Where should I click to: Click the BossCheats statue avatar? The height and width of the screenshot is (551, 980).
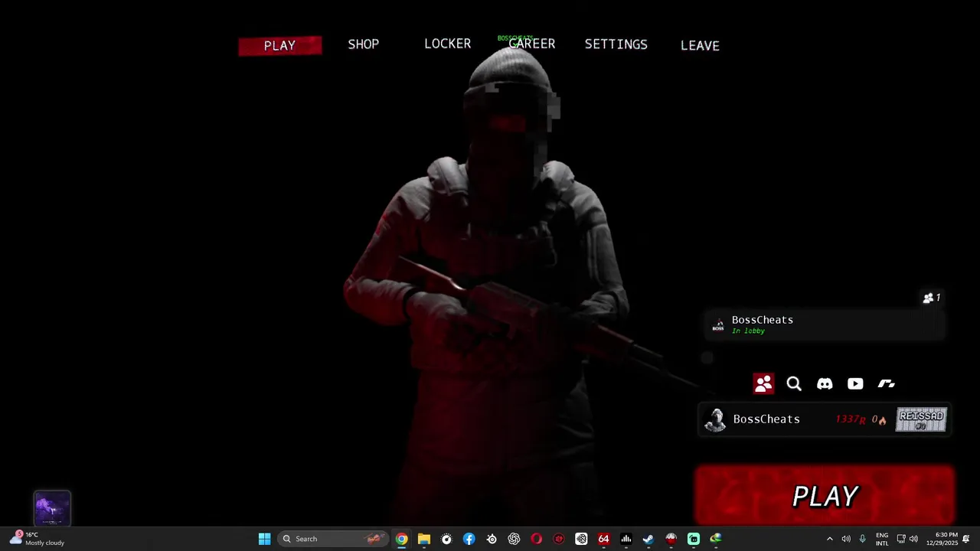(715, 419)
